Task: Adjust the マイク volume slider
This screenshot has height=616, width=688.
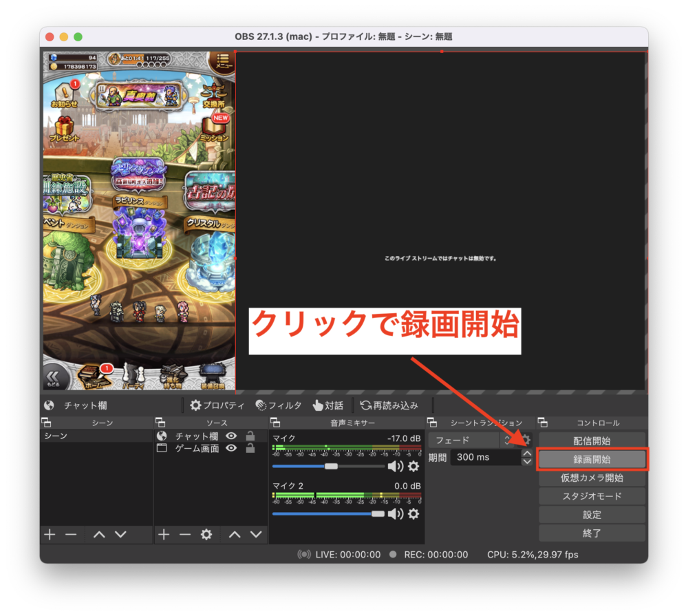Action: pos(329,466)
